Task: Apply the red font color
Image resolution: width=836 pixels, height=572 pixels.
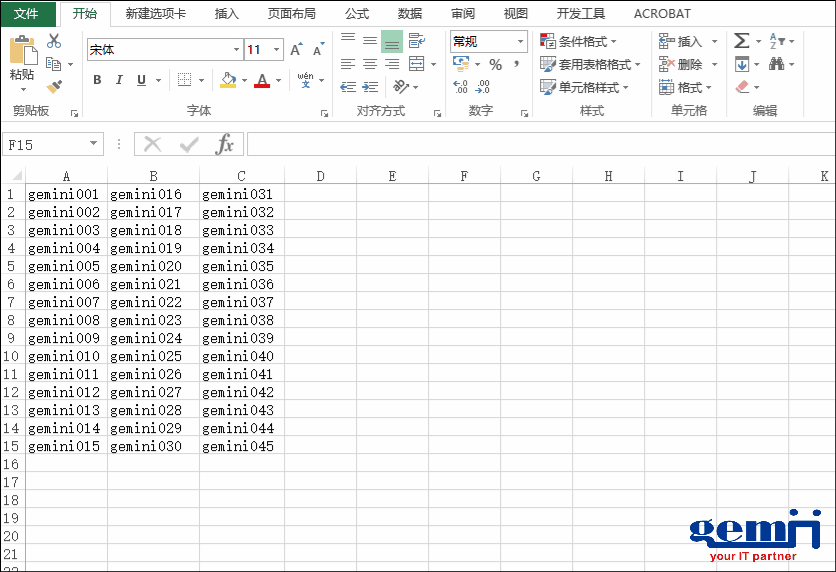Action: tap(262, 80)
